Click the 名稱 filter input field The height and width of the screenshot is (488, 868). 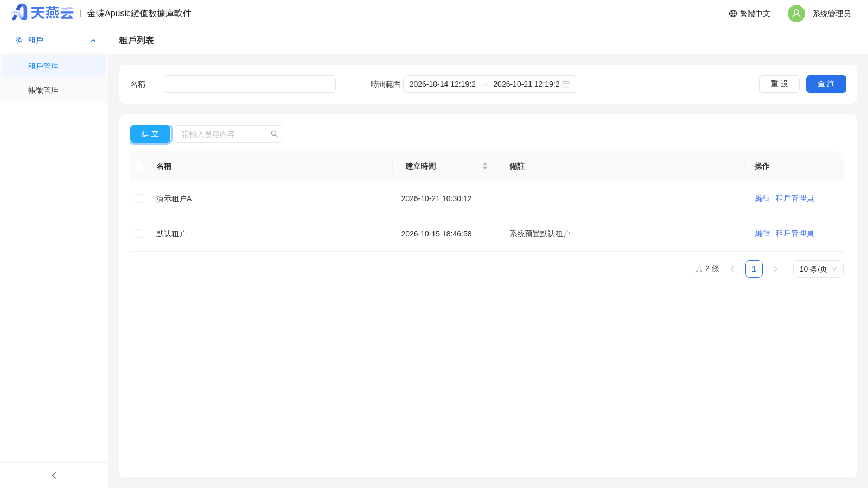(x=249, y=84)
